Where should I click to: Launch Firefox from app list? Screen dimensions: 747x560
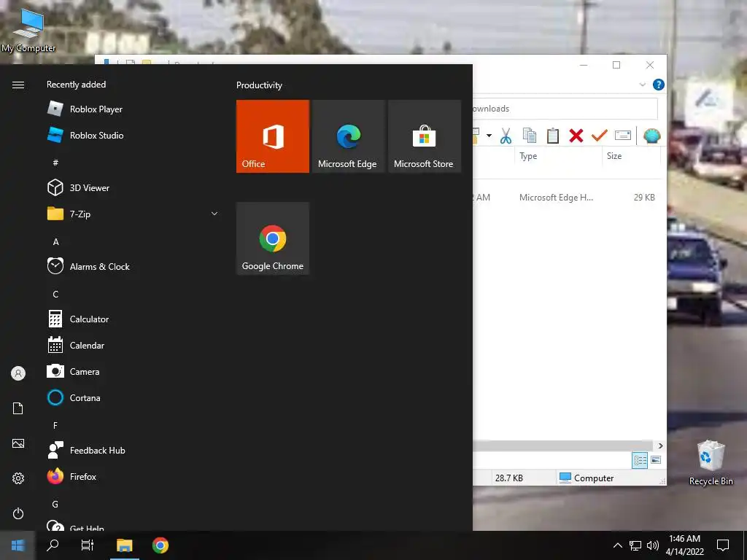click(133, 476)
